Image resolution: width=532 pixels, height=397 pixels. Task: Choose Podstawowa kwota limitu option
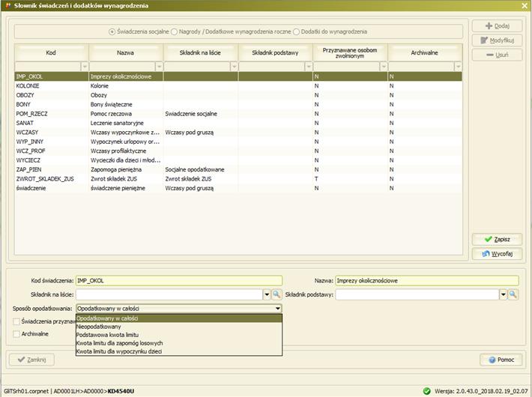pyautogui.click(x=179, y=335)
